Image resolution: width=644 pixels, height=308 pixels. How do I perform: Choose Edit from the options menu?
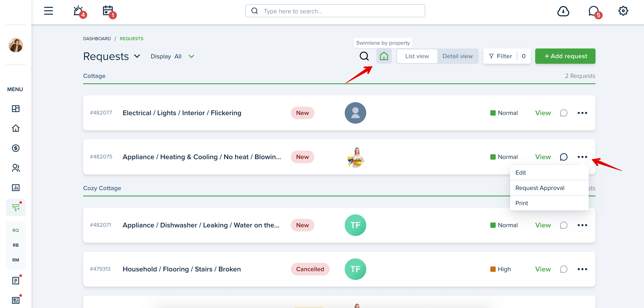[549, 173]
